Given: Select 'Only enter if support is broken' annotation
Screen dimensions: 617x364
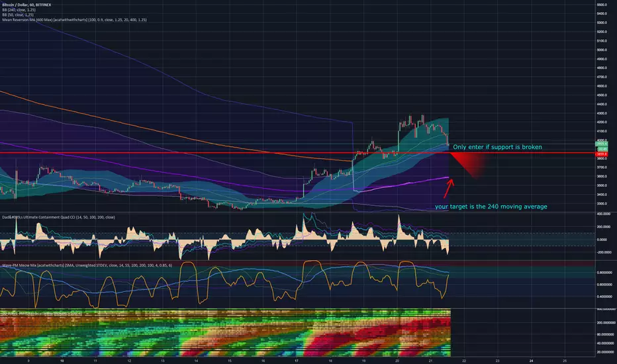Looking at the screenshot, I should [497, 147].
